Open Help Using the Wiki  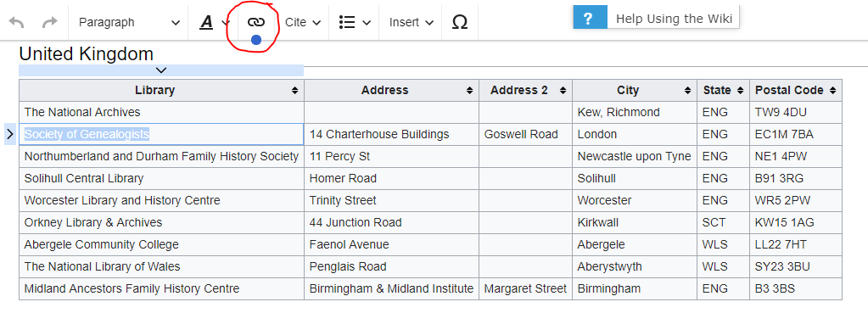pos(674,19)
